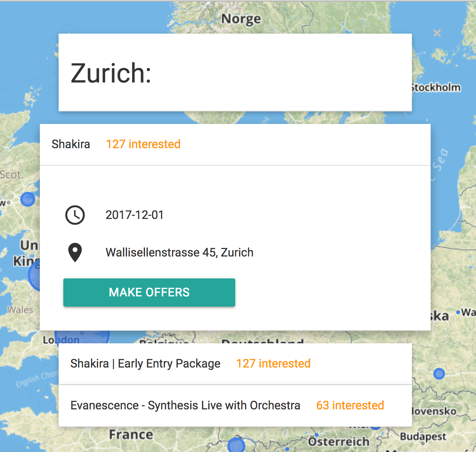Click the blue map marker by United Kingdom label
The height and width of the screenshot is (452, 476).
(x=34, y=275)
